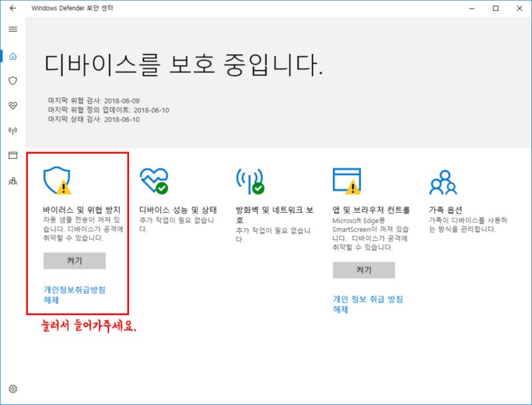Open the shield icon in the sidebar
This screenshot has height=405, width=532.
click(13, 80)
